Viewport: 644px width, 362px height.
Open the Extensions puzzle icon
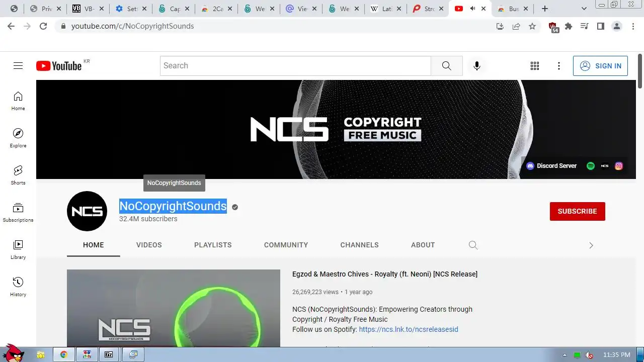pos(569,26)
